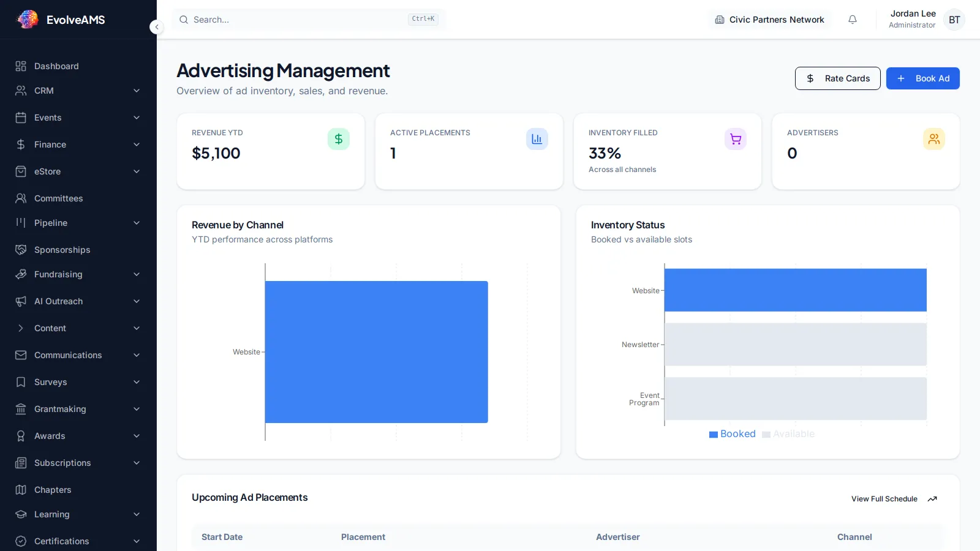
Task: Click the Chapters map icon
Action: tap(21, 490)
